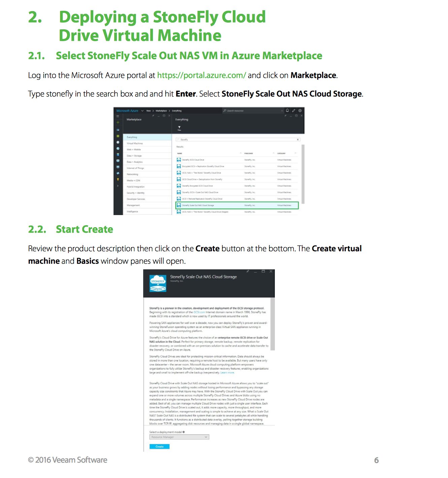Maximize the StoneFly product blade

(x=263, y=271)
